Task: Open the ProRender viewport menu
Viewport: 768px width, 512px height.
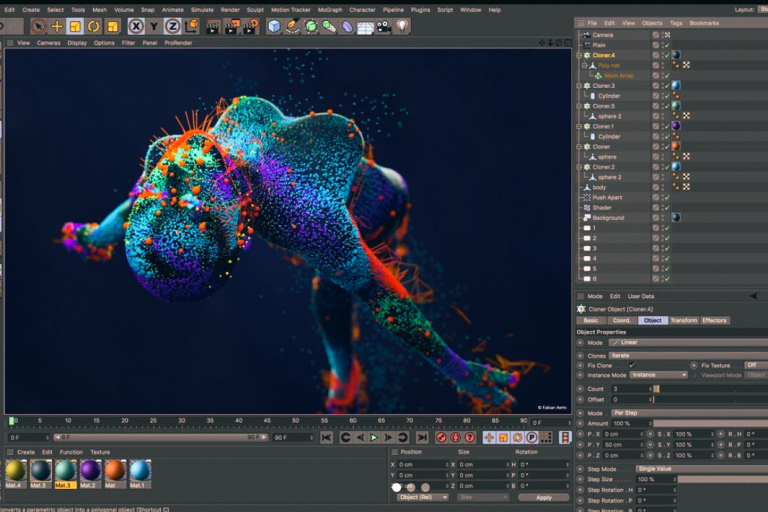Action: point(178,43)
